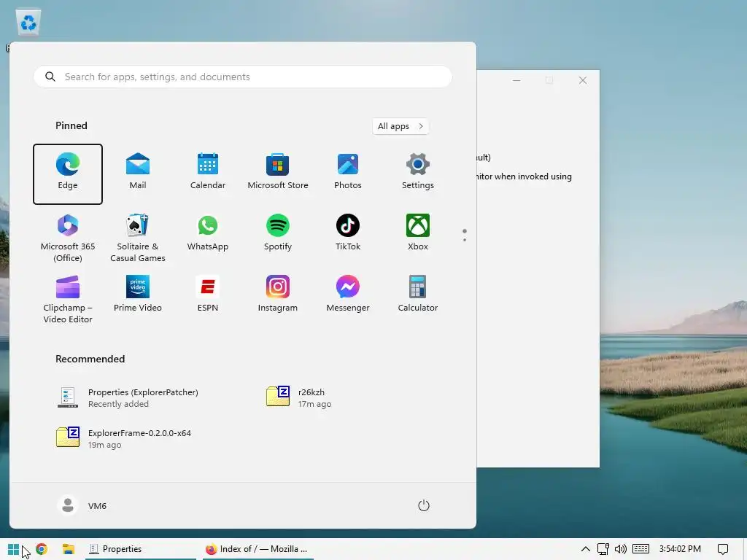The width and height of the screenshot is (747, 560).
Task: Launch Prime Video
Action: [x=138, y=296]
